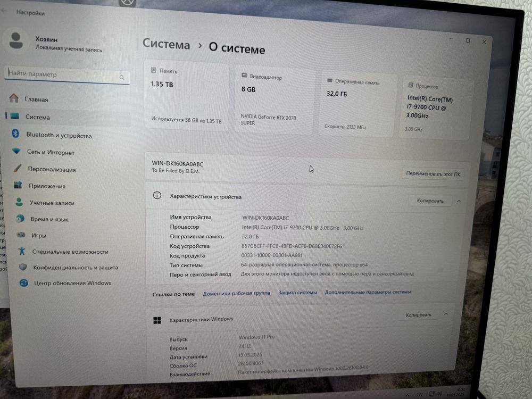532x399 pixels.
Task: Click the Код устройства value 857CBCFF
Action: [292, 246]
